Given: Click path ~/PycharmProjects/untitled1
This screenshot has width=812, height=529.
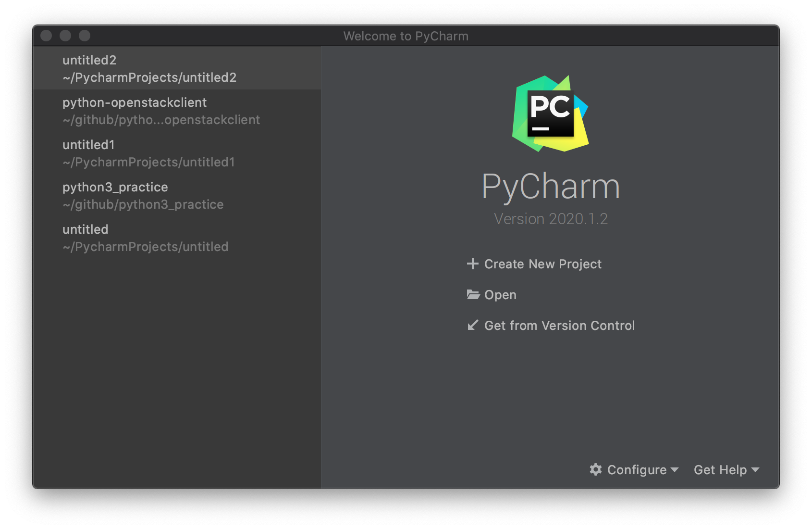Looking at the screenshot, I should [x=149, y=162].
